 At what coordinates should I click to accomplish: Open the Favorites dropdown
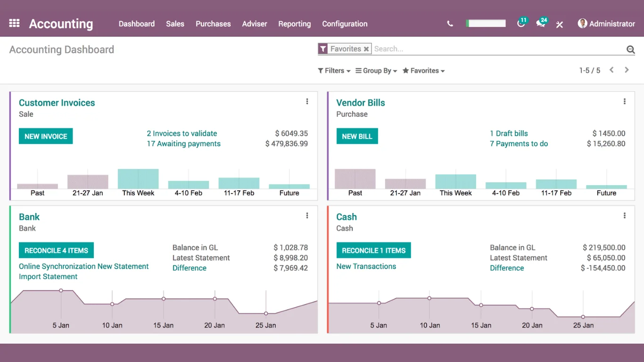[x=423, y=70]
